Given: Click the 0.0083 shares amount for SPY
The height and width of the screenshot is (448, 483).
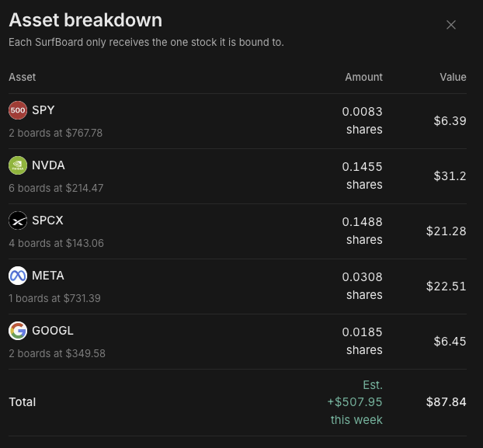Looking at the screenshot, I should 362,120.
